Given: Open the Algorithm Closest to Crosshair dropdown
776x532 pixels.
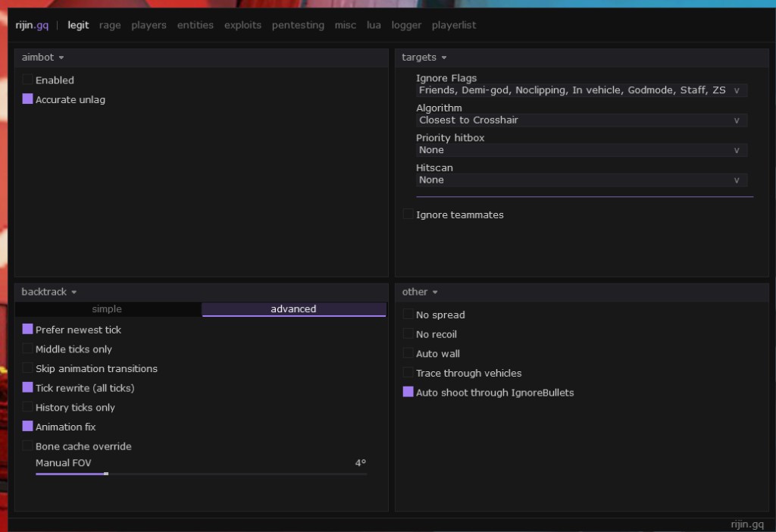Looking at the screenshot, I should coord(581,120).
